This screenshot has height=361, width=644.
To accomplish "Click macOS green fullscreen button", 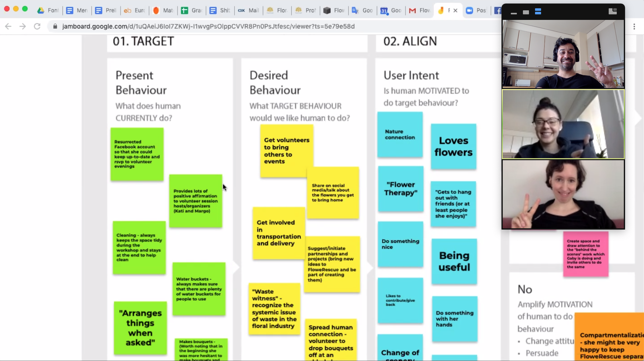I will coord(25,9).
